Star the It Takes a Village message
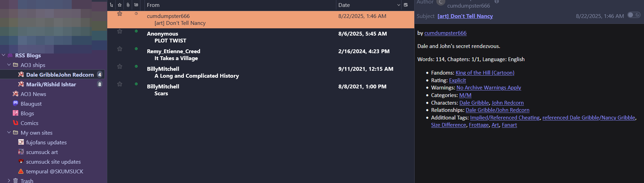644x183 pixels. click(x=120, y=49)
